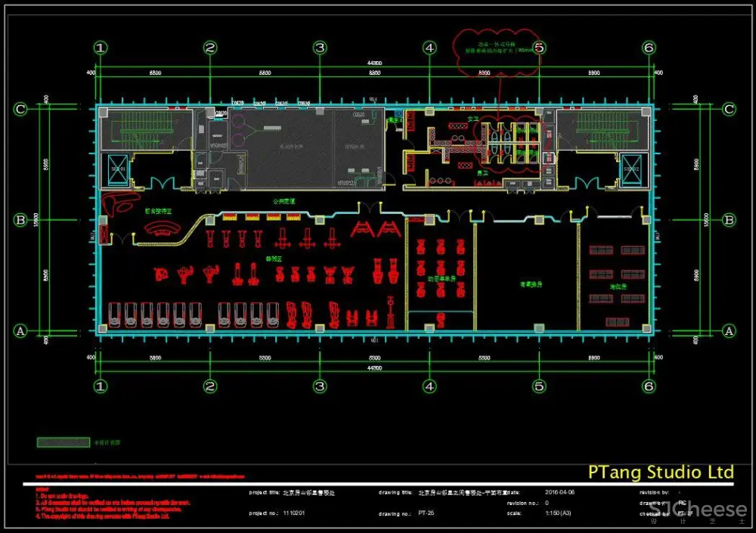Image resolution: width=756 pixels, height=533 pixels.
Task: Select the 有氧操房 room label
Action: pos(531,285)
